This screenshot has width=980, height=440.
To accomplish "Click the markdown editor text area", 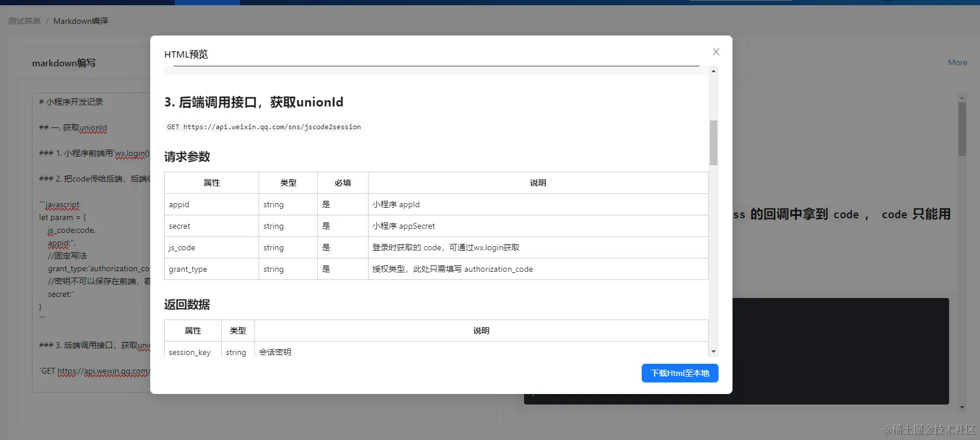I will click(91, 242).
